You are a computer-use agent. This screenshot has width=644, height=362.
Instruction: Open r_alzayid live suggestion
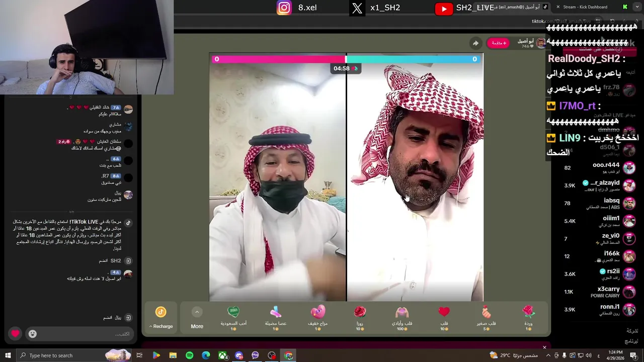599,186
